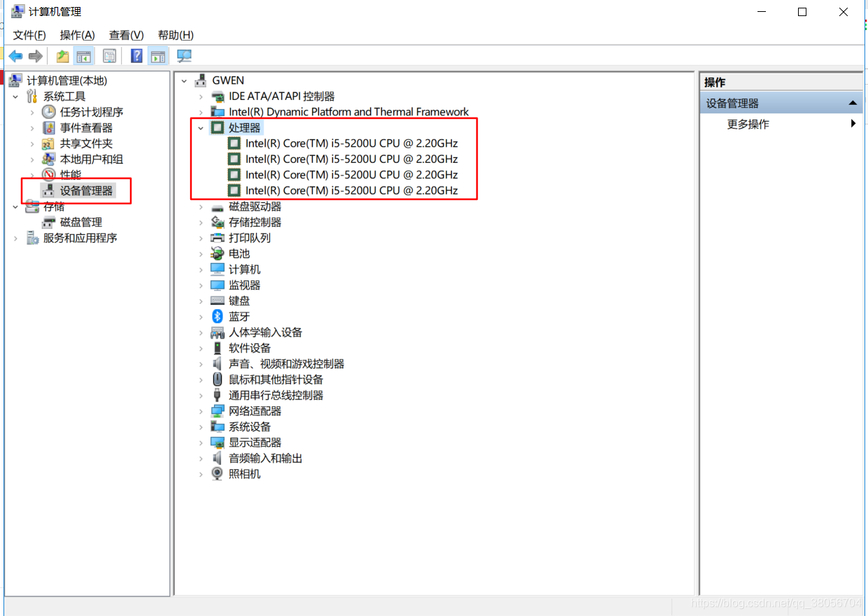This screenshot has height=616, width=868.
Task: Open the 帮助(H) menu
Action: (x=176, y=35)
